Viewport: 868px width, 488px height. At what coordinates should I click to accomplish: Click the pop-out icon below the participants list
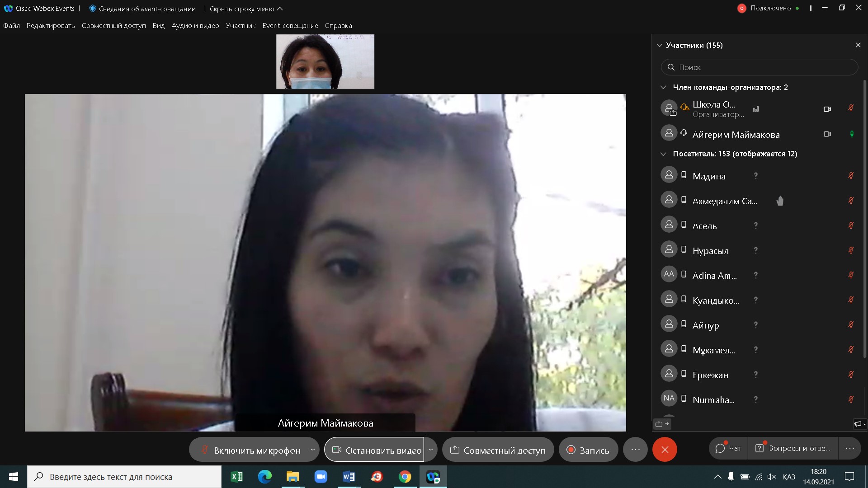point(662,424)
